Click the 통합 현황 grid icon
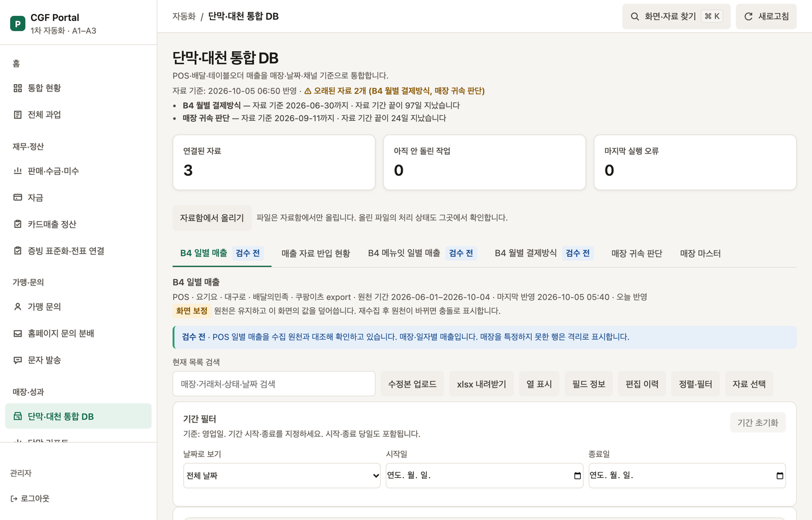The height and width of the screenshot is (520, 812). coord(17,88)
